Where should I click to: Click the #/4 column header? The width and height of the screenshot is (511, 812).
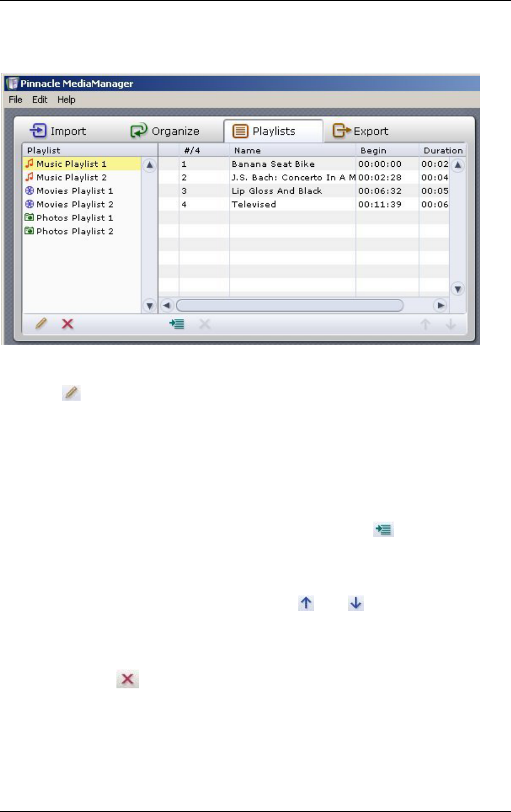tap(204, 150)
